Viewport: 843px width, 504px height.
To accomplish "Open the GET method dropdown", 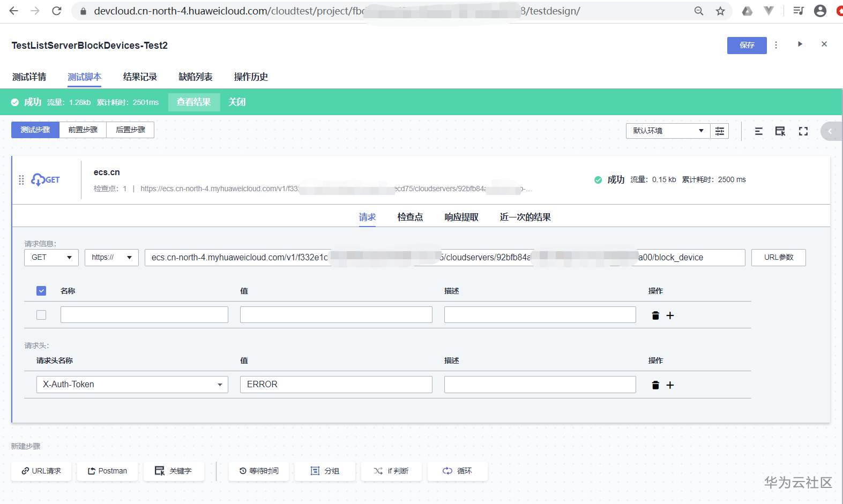I will click(x=51, y=258).
